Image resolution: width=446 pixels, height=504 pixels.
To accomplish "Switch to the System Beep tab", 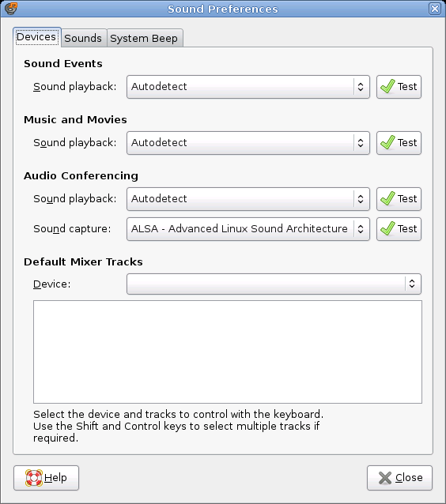I will tap(144, 38).
